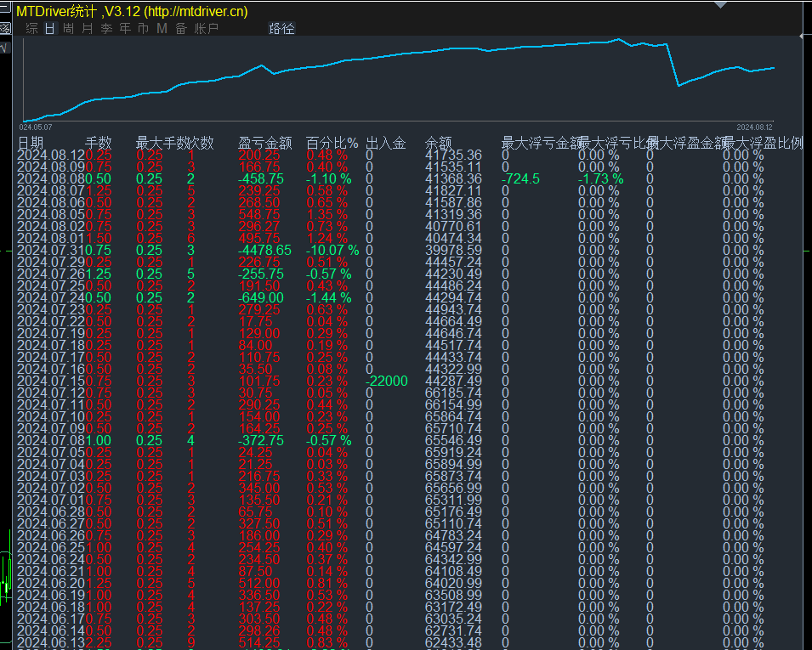The width and height of the screenshot is (812, 650).
Task: Switch to 周 weekly statistics
Action: 69,28
